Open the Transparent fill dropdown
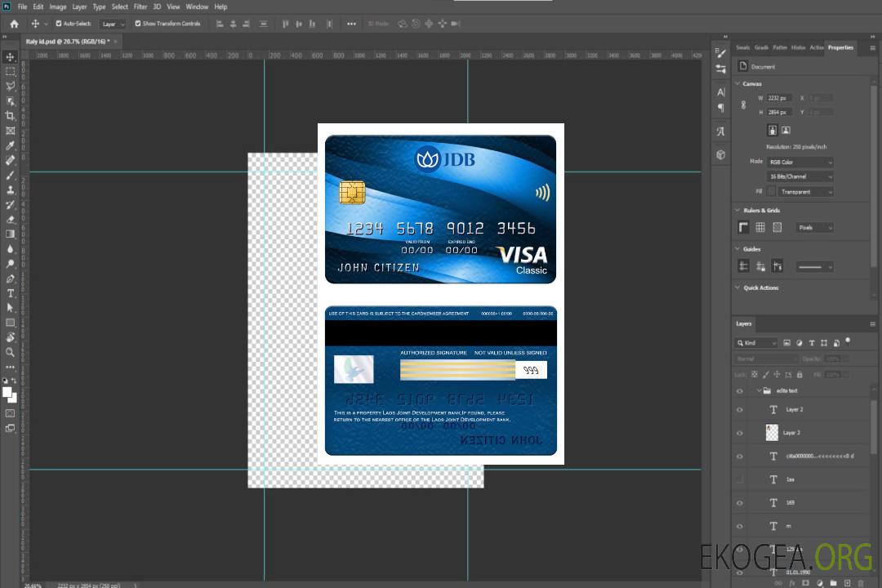 [x=806, y=192]
